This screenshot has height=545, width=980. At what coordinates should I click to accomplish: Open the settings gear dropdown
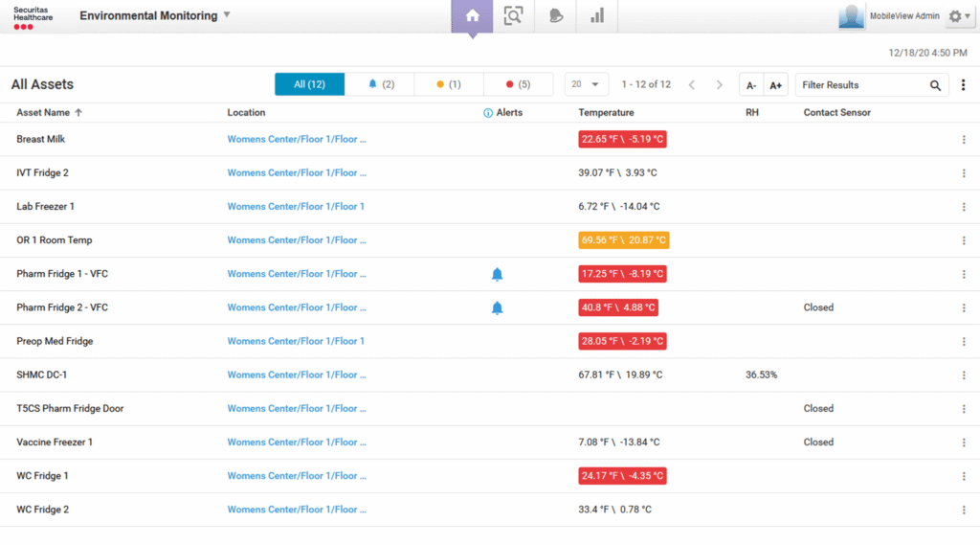pos(958,16)
